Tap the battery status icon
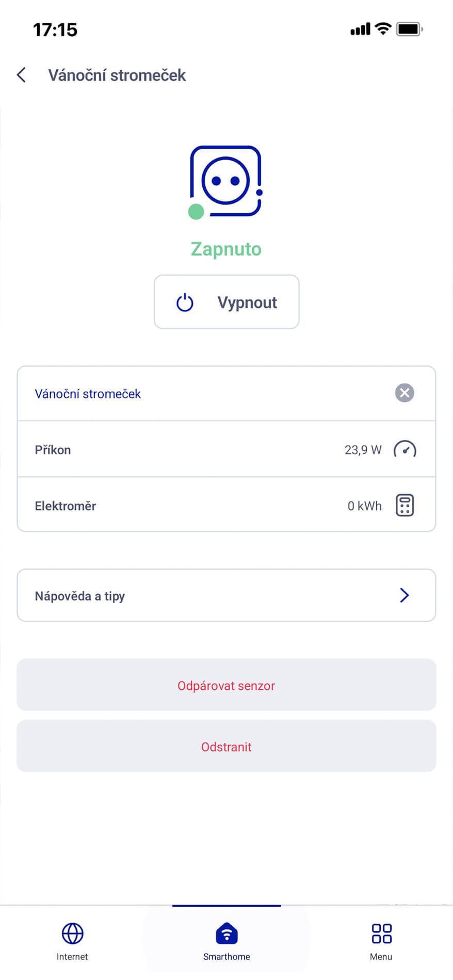The width and height of the screenshot is (453, 980). tap(409, 29)
